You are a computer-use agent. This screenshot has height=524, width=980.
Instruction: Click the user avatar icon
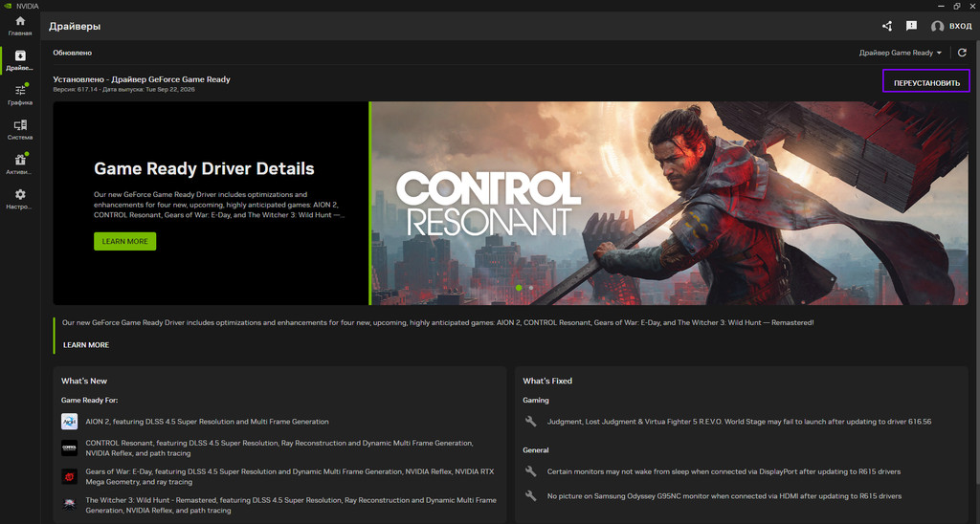pos(937,26)
